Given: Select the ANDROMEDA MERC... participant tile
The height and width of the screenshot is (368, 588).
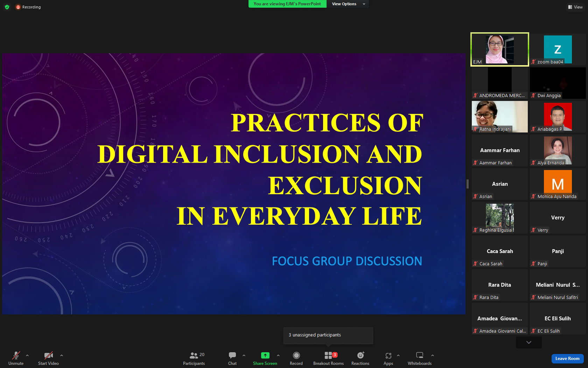Looking at the screenshot, I should tap(500, 83).
